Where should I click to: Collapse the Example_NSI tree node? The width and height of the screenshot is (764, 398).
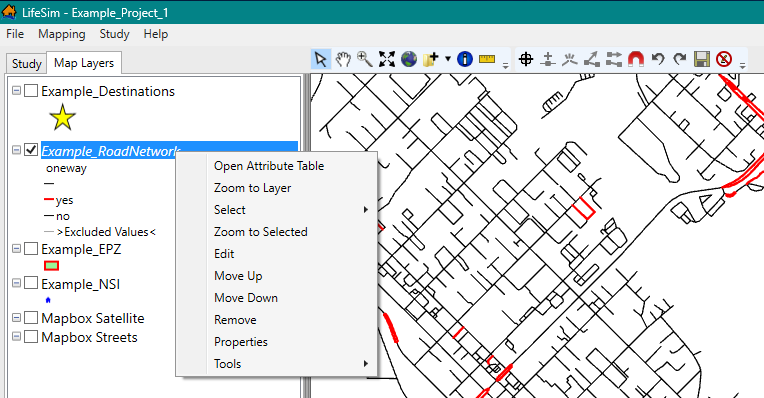click(17, 283)
